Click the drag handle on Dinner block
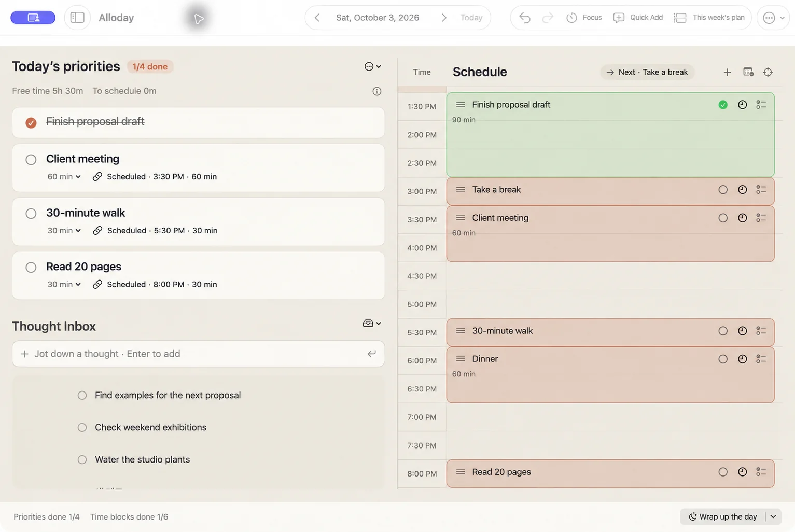The image size is (795, 532). [x=461, y=359]
